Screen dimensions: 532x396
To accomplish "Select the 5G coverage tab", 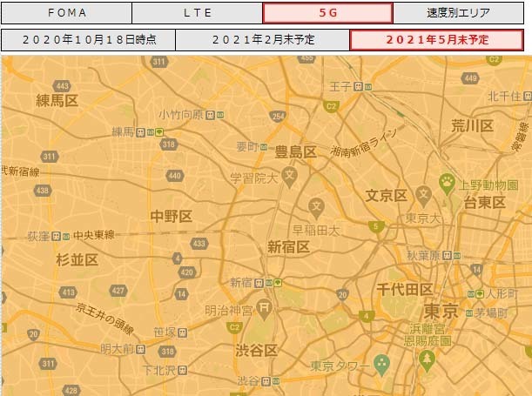I will (327, 13).
